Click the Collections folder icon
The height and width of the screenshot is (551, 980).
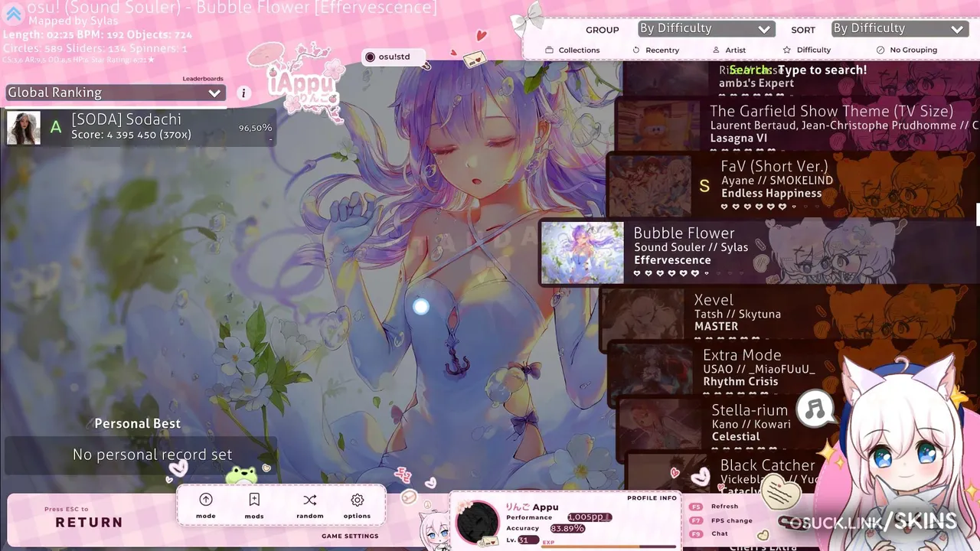(x=549, y=50)
